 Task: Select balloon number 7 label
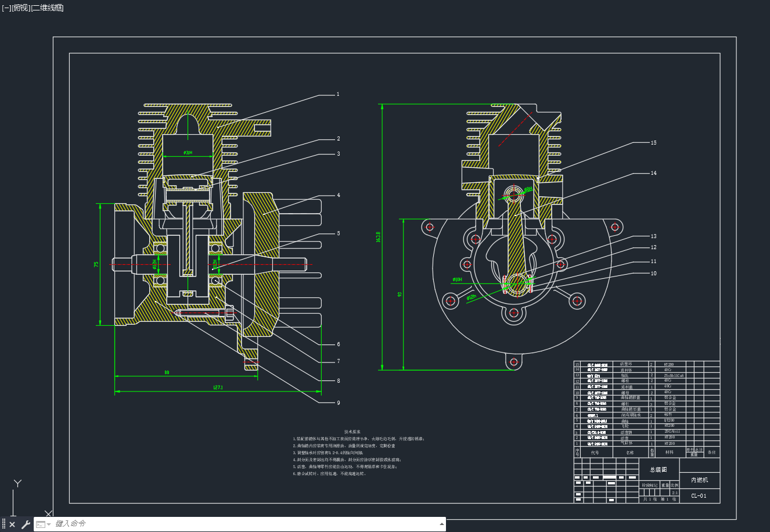pos(339,361)
